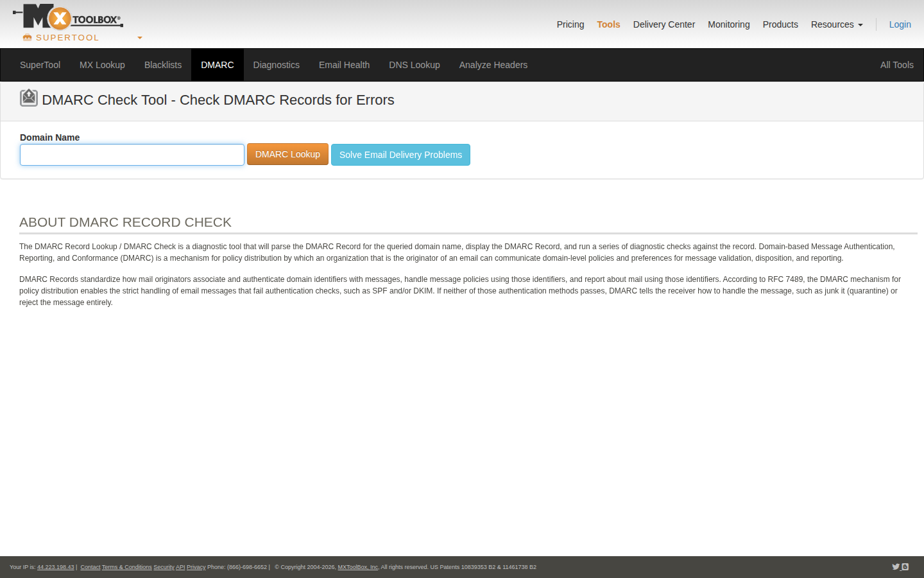This screenshot has height=578, width=924.
Task: Open the Resources dropdown menu
Action: click(837, 24)
